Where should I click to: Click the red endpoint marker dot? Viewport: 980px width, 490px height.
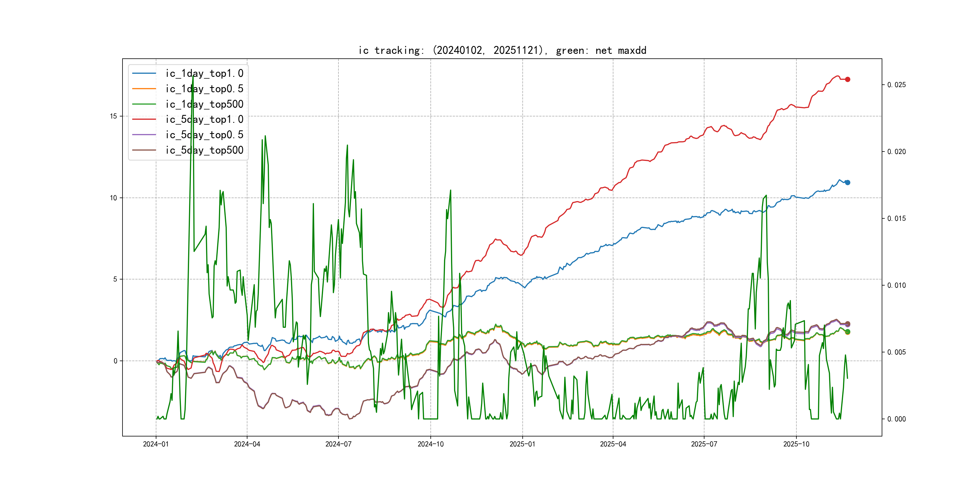pos(848,80)
